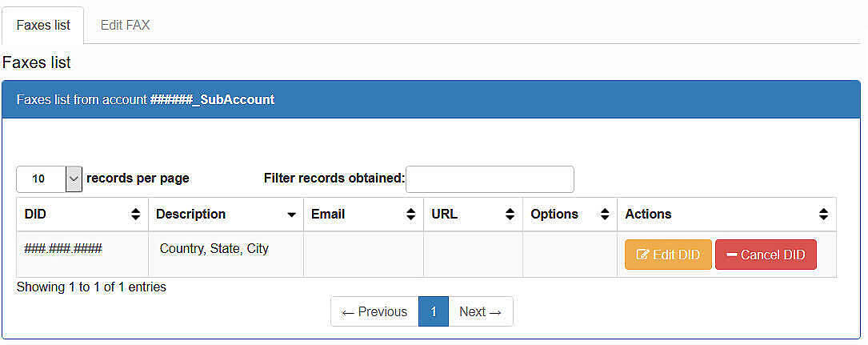Image resolution: width=868 pixels, height=345 pixels.
Task: Open the Edit FAX tab
Action: click(125, 26)
